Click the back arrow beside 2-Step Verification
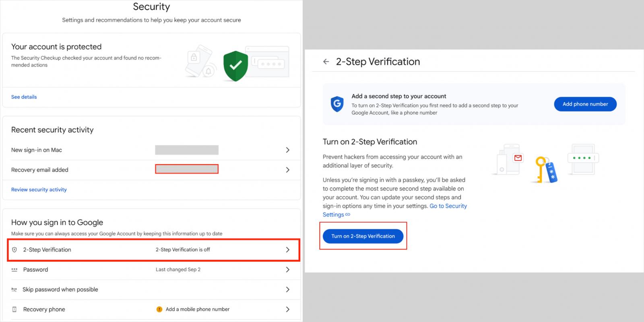The width and height of the screenshot is (644, 322). click(x=326, y=62)
